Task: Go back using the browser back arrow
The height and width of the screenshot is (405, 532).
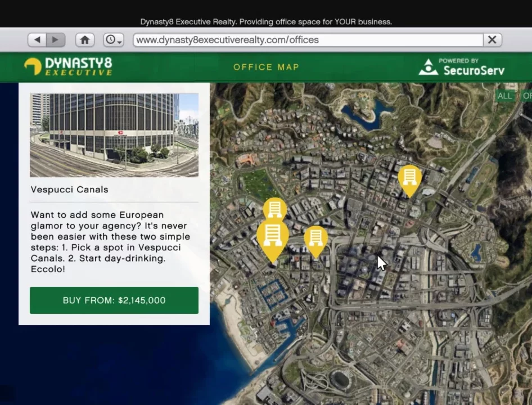Action: click(x=37, y=40)
